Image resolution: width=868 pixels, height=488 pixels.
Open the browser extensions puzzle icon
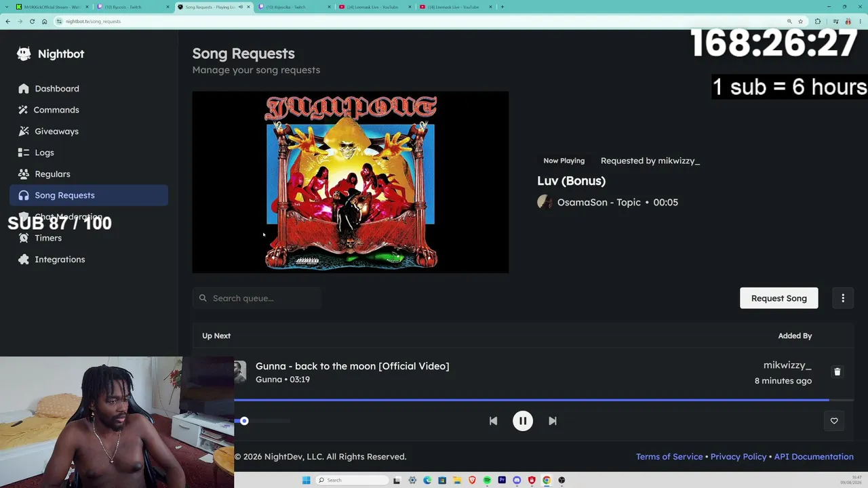(x=818, y=21)
